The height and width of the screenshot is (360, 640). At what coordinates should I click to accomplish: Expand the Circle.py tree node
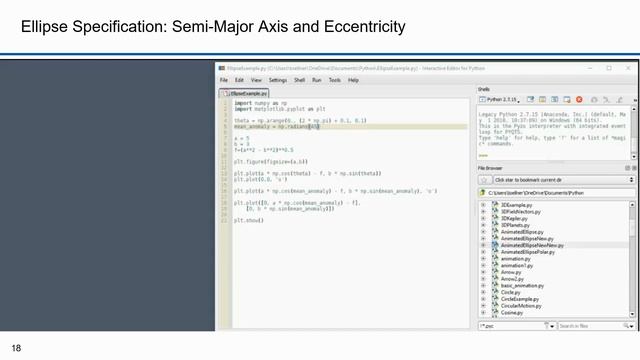tap(483, 292)
